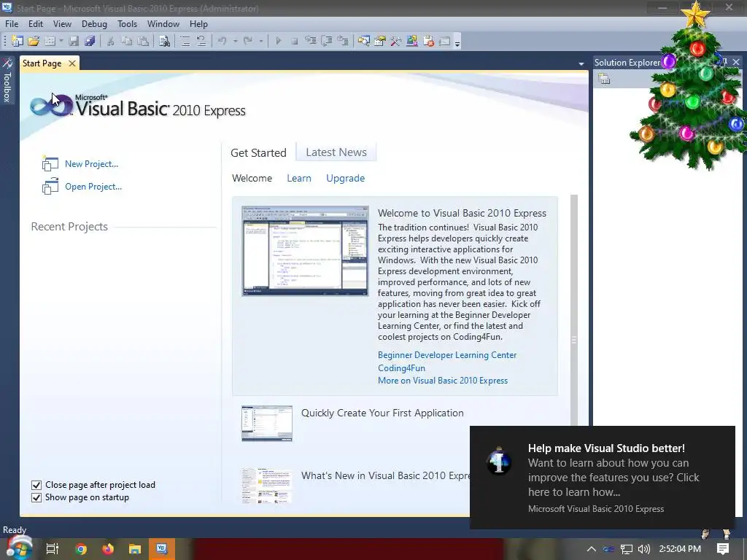
Task: Open Firefox from the taskbar
Action: (x=108, y=549)
